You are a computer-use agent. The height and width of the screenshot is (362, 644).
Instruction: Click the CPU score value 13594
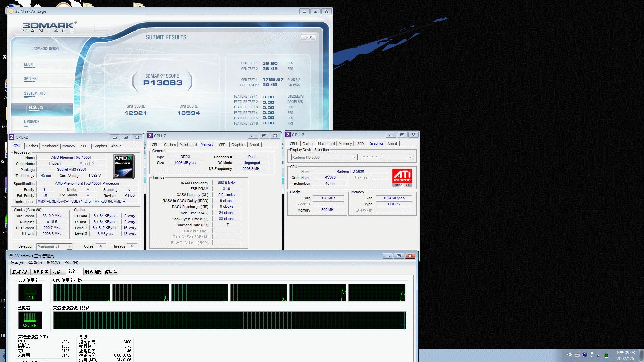tap(189, 113)
